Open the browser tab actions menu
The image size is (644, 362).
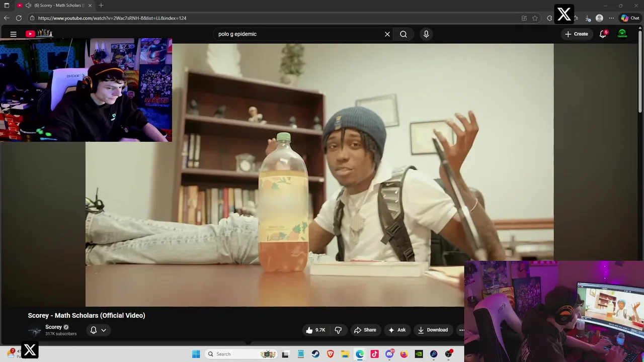tap(7, 5)
